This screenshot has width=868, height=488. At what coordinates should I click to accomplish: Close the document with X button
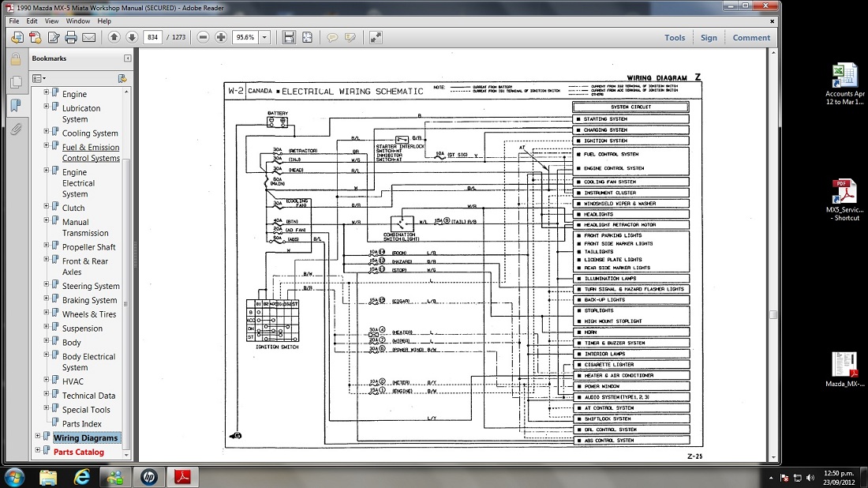(772, 21)
